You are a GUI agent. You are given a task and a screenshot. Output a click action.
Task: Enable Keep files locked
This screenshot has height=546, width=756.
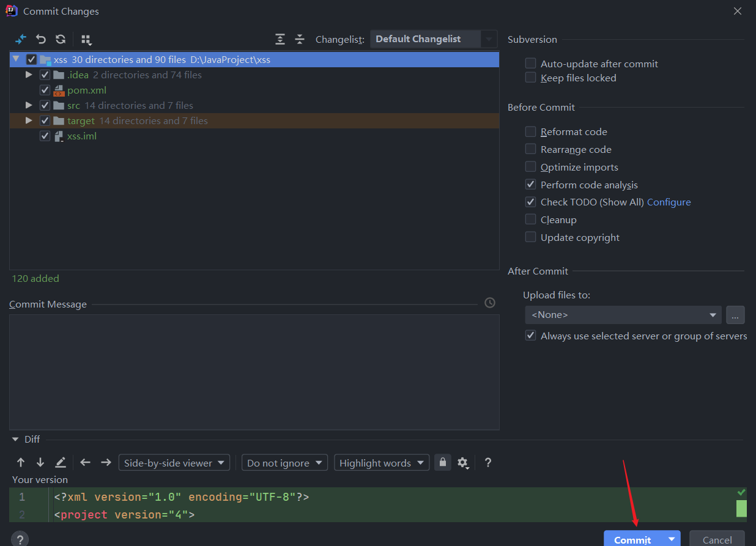click(530, 78)
